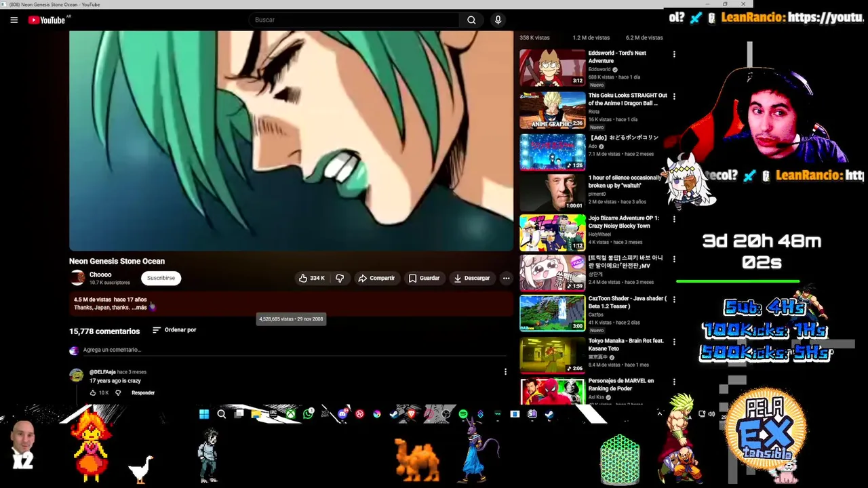
Task: Open options for CazToon Shader video
Action: [x=674, y=299]
